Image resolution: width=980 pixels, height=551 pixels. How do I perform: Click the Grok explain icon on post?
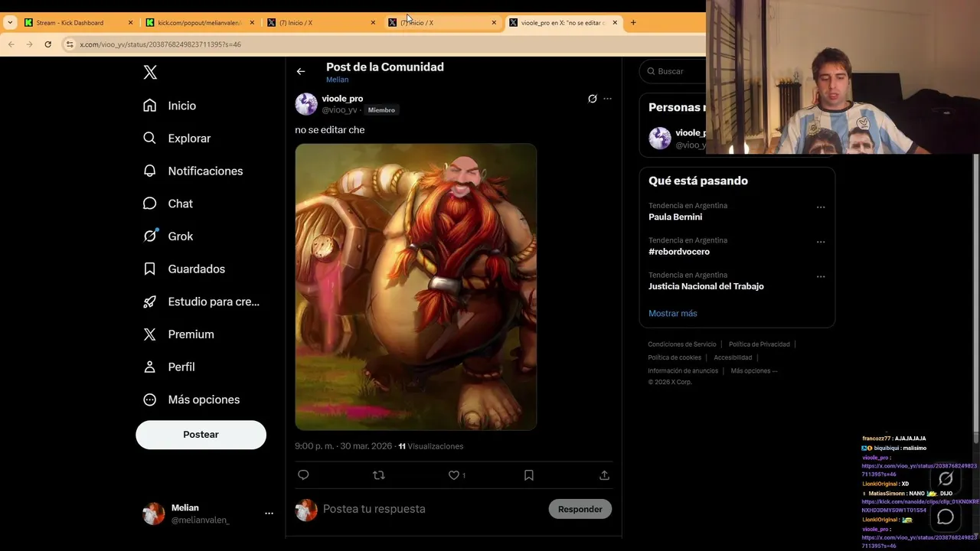coord(592,99)
